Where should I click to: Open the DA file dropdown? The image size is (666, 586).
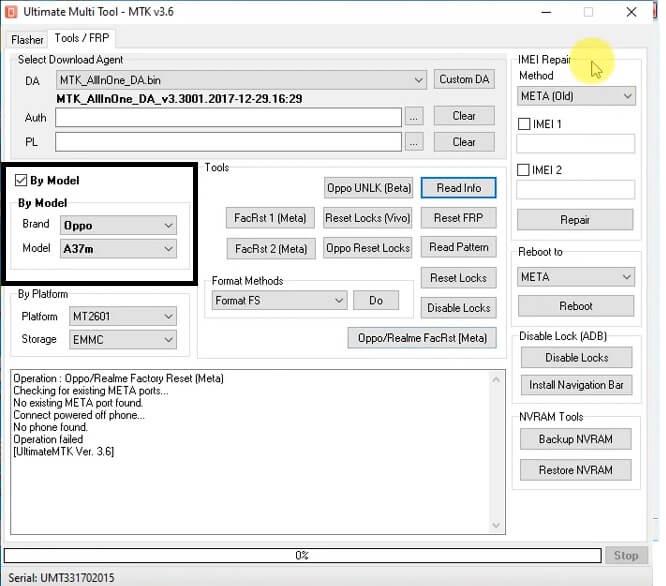(x=241, y=80)
